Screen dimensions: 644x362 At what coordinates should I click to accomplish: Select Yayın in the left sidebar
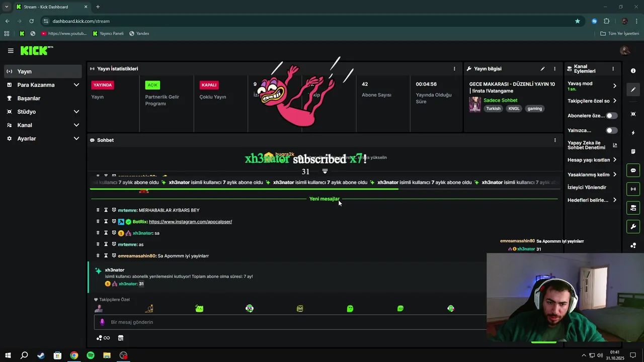pos(43,71)
